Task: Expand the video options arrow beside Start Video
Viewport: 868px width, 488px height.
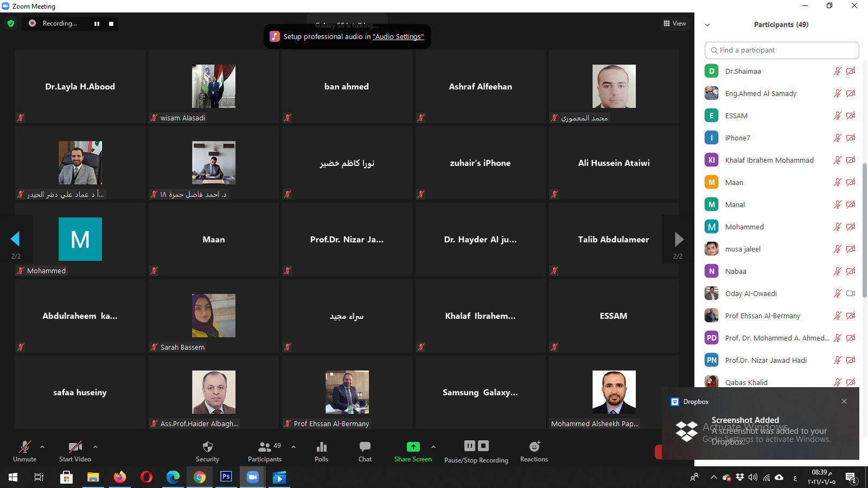Action: [x=95, y=447]
